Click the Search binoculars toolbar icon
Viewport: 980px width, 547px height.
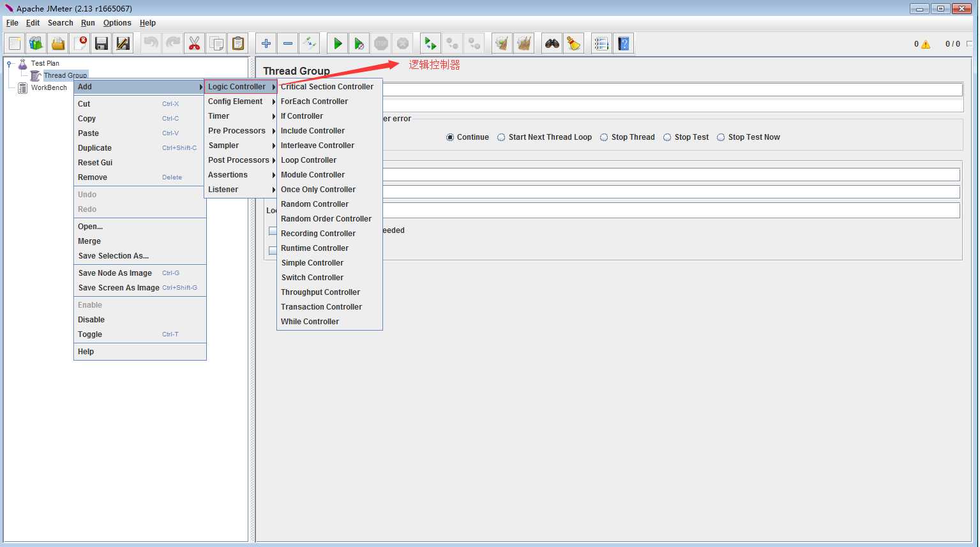pyautogui.click(x=552, y=43)
